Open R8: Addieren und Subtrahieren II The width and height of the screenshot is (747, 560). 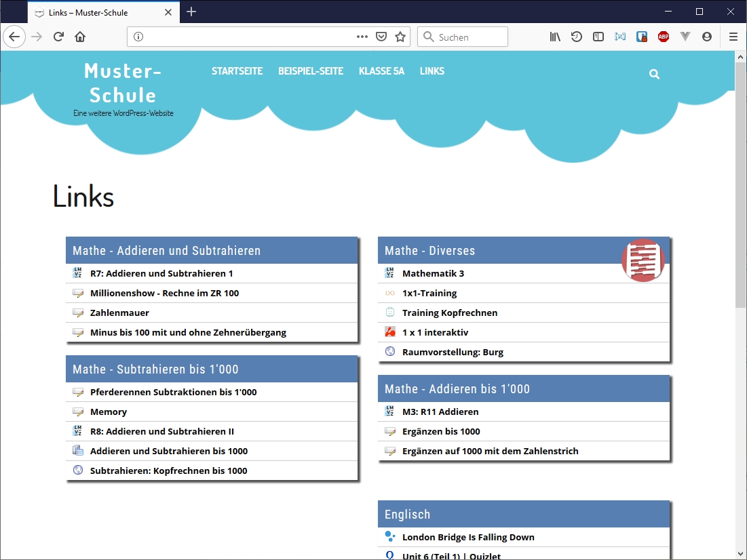coord(162,431)
